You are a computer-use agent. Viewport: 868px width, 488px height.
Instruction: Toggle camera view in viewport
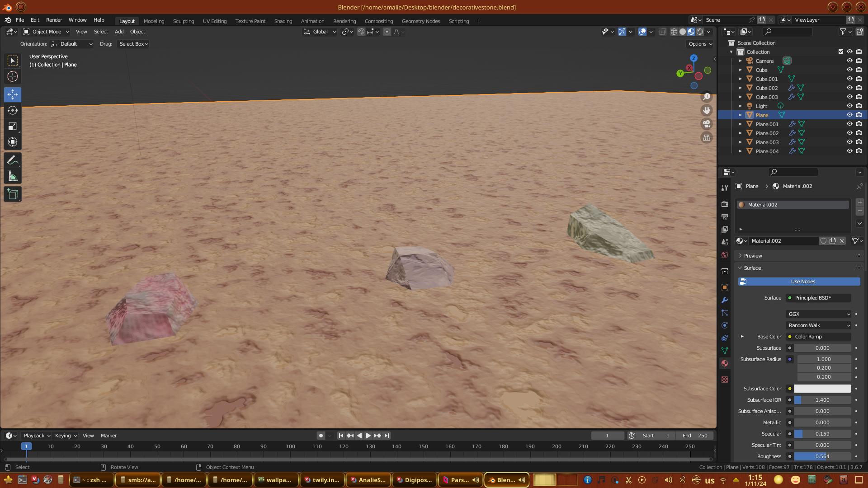(x=707, y=124)
